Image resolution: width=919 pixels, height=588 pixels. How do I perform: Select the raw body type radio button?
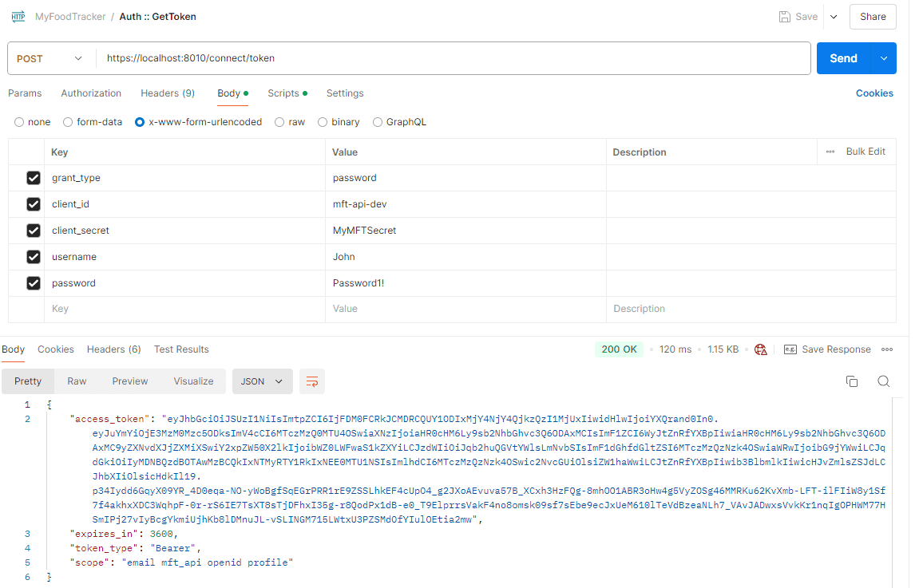(279, 122)
